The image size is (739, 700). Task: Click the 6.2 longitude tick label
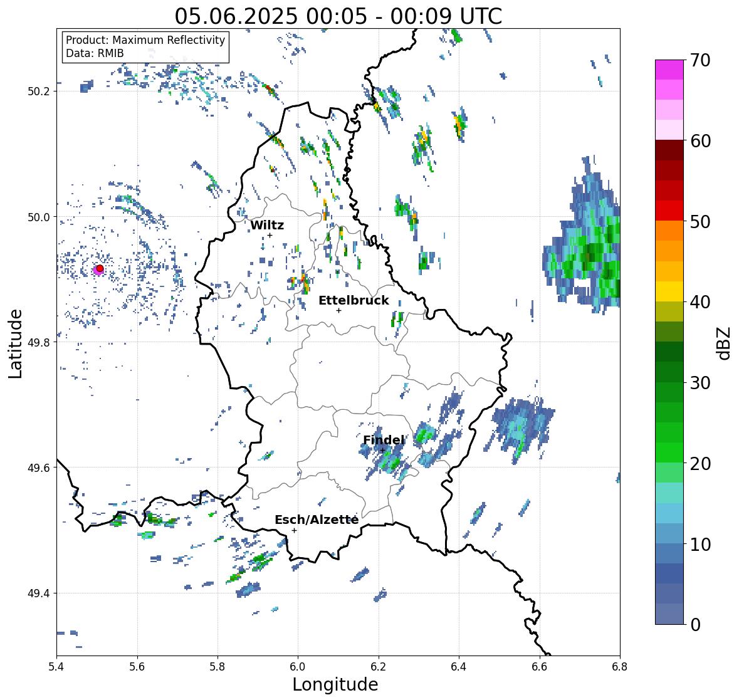pyautogui.click(x=379, y=667)
